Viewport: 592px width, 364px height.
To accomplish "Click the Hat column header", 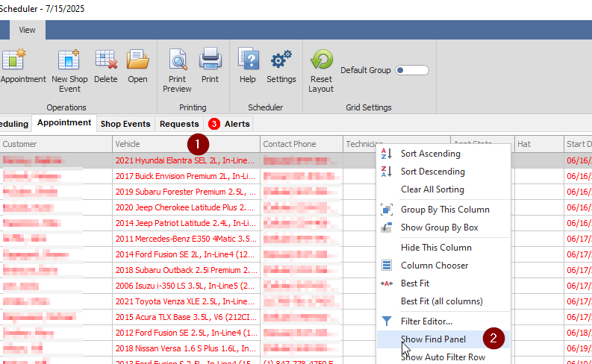I will coord(539,144).
